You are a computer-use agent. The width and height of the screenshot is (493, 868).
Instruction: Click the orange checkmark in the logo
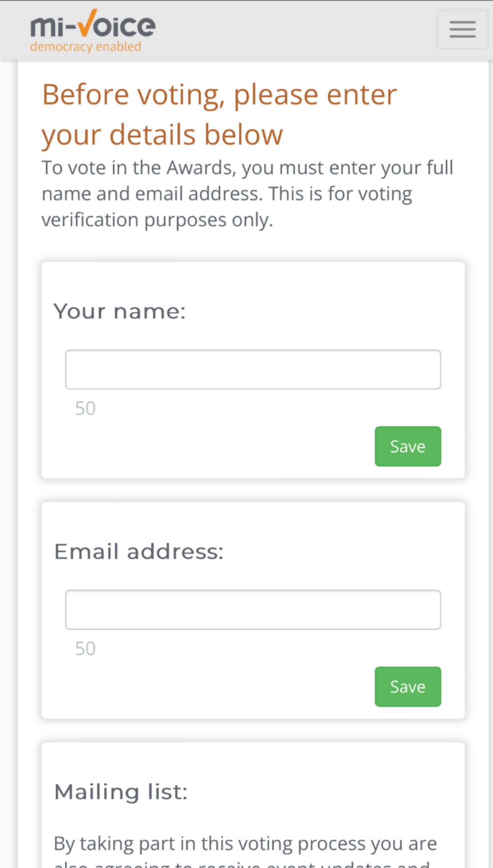[x=88, y=22]
